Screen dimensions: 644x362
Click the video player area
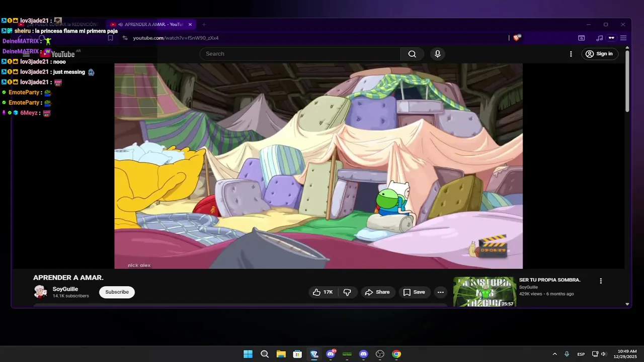point(318,166)
